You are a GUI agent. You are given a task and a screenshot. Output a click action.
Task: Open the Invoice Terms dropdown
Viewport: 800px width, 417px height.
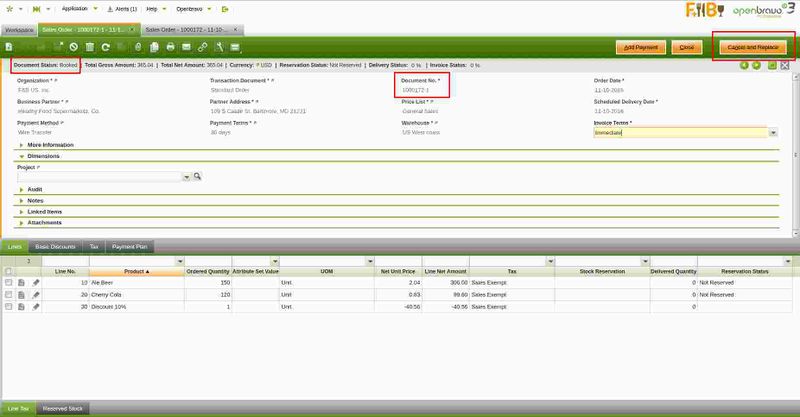click(x=774, y=132)
